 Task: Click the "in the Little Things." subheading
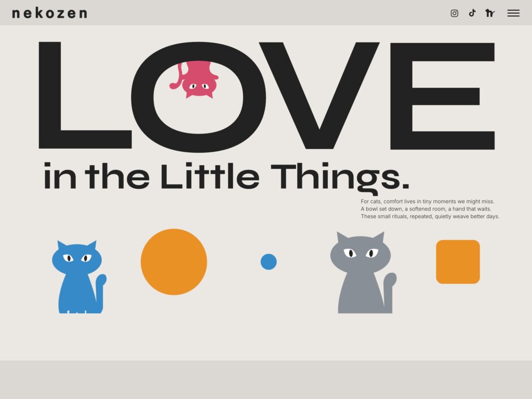(227, 178)
